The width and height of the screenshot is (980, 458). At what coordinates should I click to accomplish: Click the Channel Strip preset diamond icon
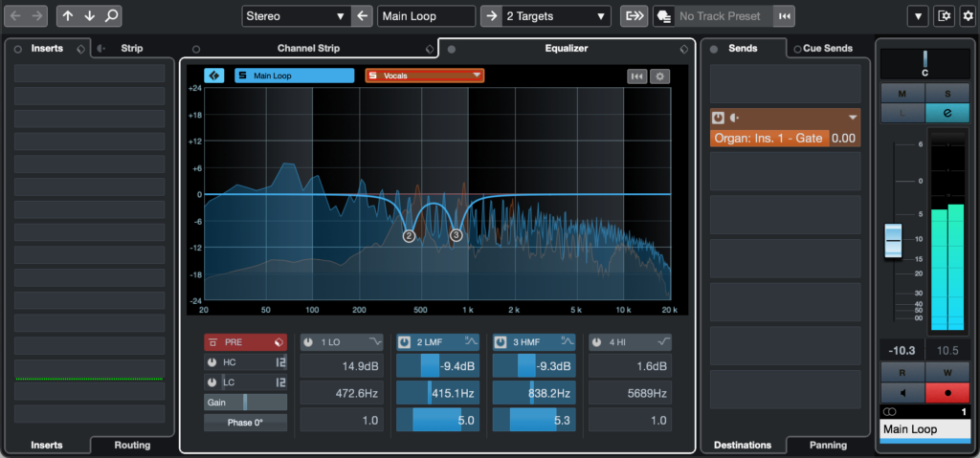tap(430, 49)
